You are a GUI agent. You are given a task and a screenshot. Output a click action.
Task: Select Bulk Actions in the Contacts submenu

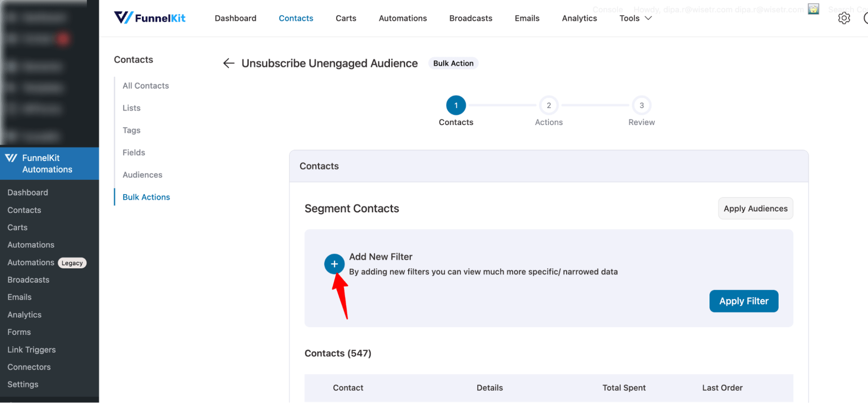(x=146, y=197)
